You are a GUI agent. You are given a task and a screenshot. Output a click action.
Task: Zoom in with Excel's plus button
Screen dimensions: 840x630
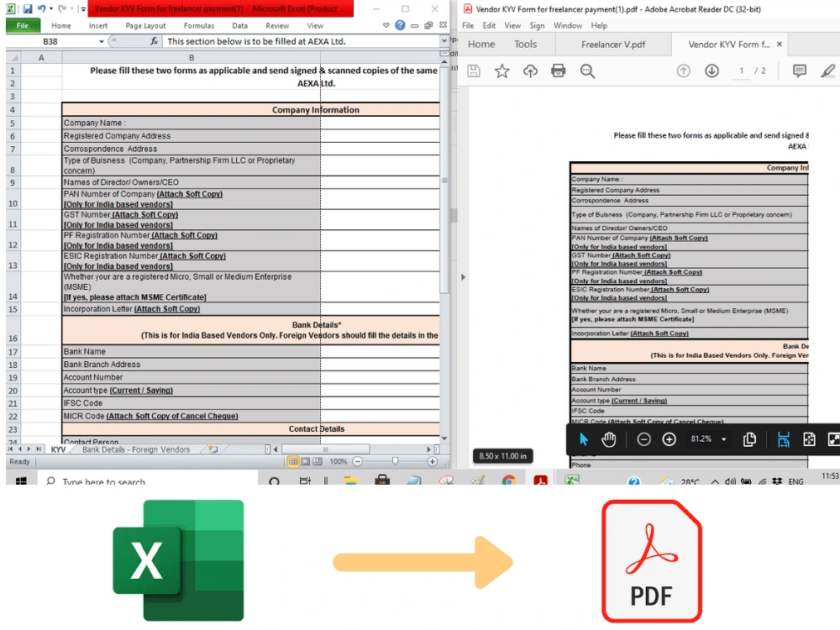point(433,461)
